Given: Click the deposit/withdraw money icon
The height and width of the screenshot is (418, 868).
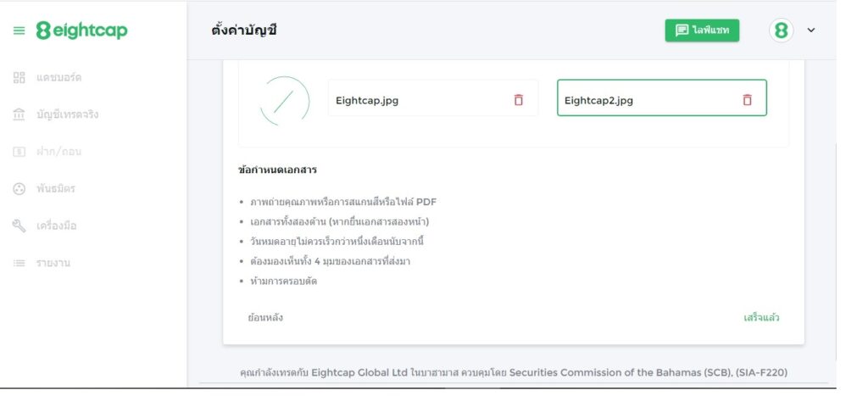Looking at the screenshot, I should pyautogui.click(x=19, y=152).
